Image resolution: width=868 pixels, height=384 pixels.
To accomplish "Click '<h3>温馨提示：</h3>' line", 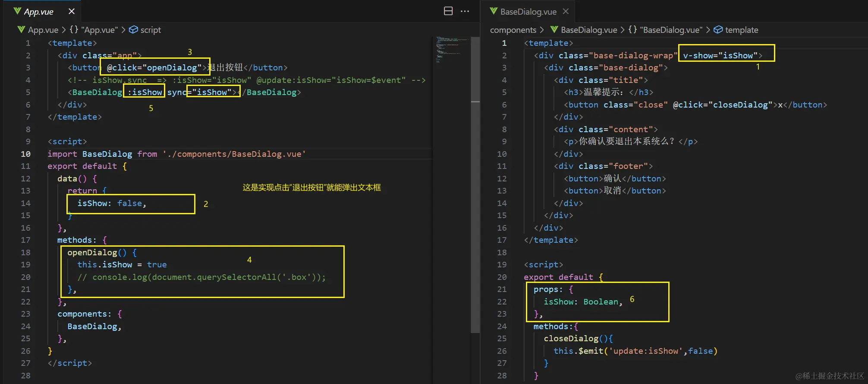I will coord(609,92).
